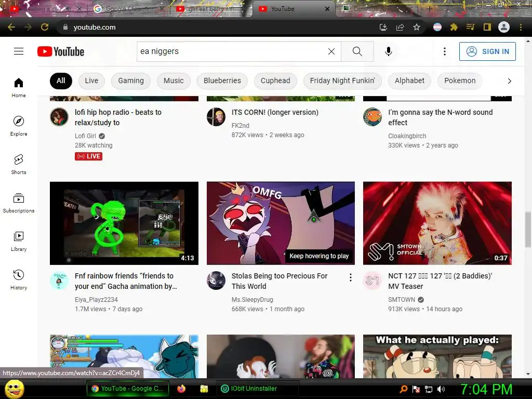Open options menu for Stolas video
Image resolution: width=532 pixels, height=399 pixels.
coord(351,277)
